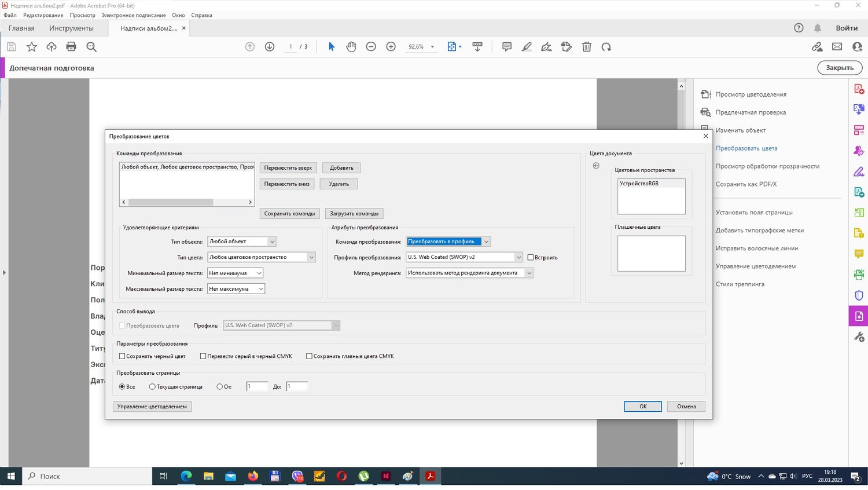The image size is (868, 490).
Task: Open the yellow Comment tool in right sidebar
Action: click(859, 254)
